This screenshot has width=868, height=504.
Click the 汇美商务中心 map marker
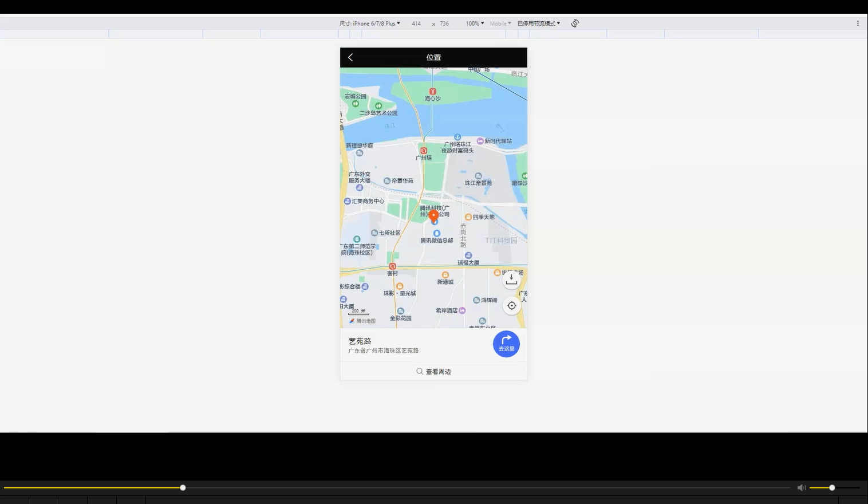pos(347,201)
